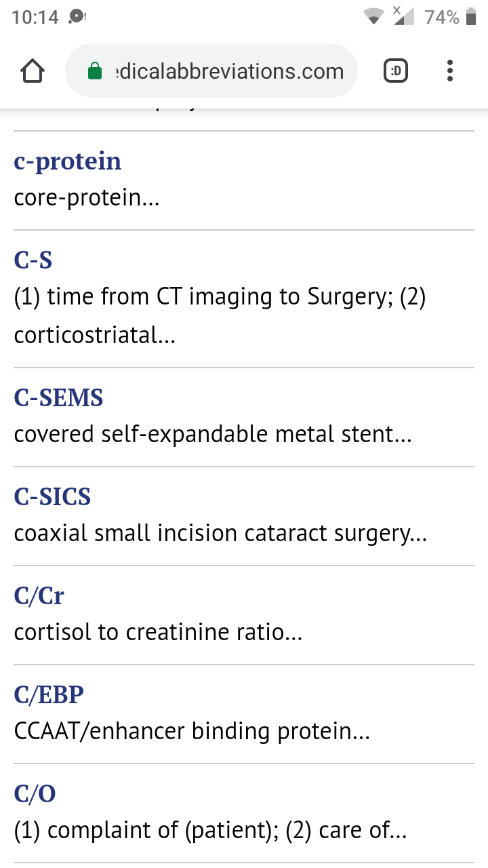Image resolution: width=488 pixels, height=868 pixels.
Task: Tap the covered self-expandable metal stent description
Action: click(x=213, y=434)
